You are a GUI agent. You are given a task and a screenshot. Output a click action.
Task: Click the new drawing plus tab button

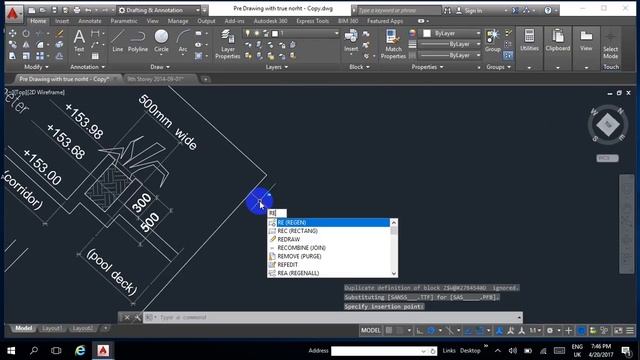click(206, 79)
